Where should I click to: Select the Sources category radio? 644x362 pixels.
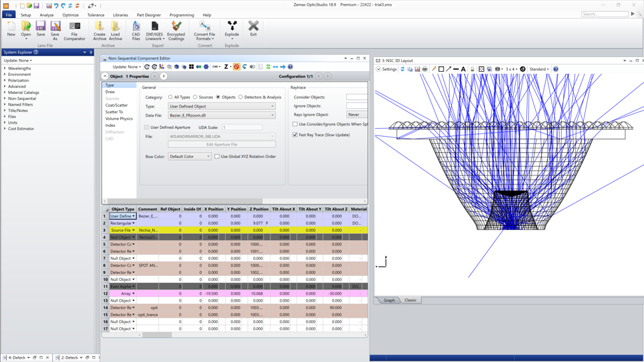(x=195, y=97)
